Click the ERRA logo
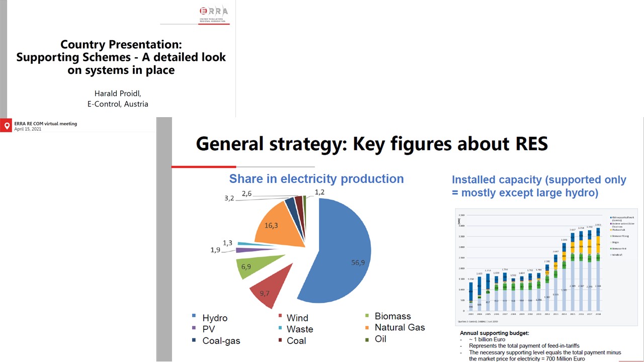644x362 pixels. [x=214, y=14]
